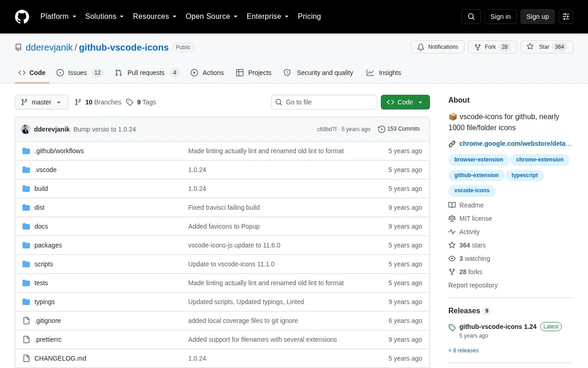
Task: Open the master branch selector dropdown
Action: click(41, 102)
